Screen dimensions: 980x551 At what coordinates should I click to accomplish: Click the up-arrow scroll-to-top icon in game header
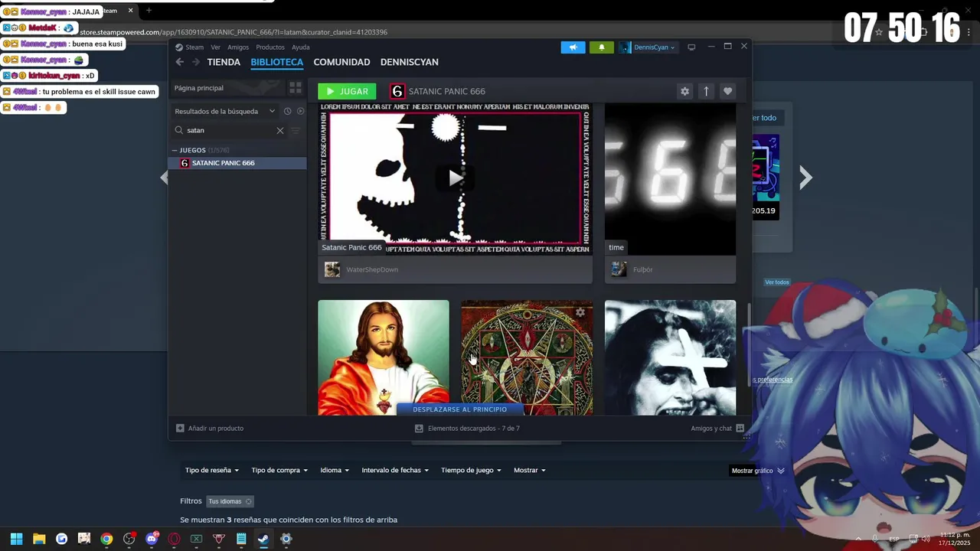click(x=706, y=91)
